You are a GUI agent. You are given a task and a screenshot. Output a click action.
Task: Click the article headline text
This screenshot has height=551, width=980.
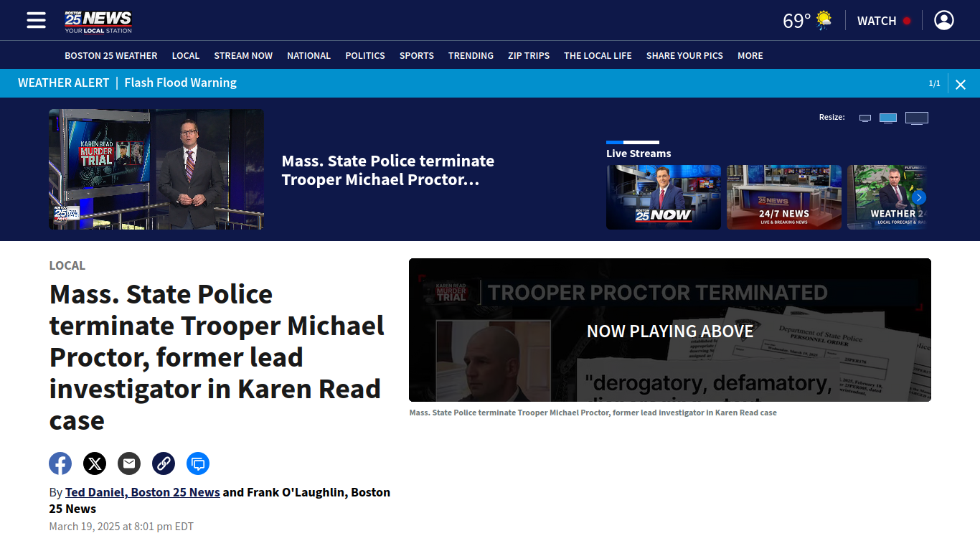point(217,357)
